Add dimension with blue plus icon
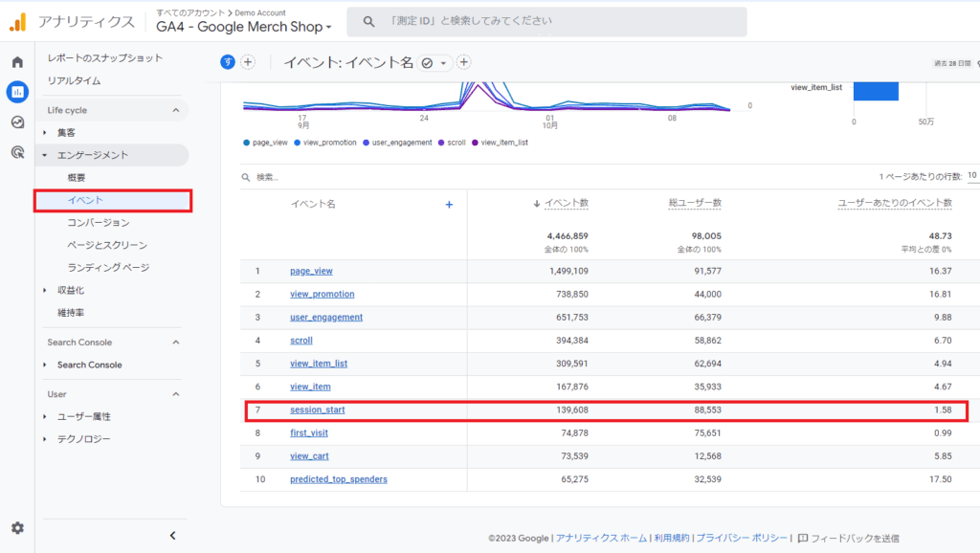 [x=449, y=205]
